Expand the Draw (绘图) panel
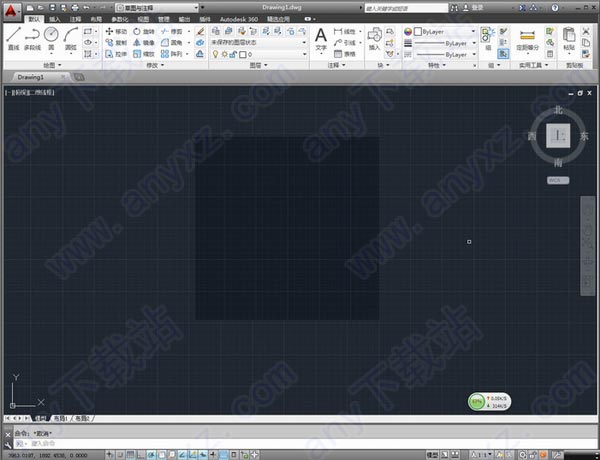 click(53, 65)
